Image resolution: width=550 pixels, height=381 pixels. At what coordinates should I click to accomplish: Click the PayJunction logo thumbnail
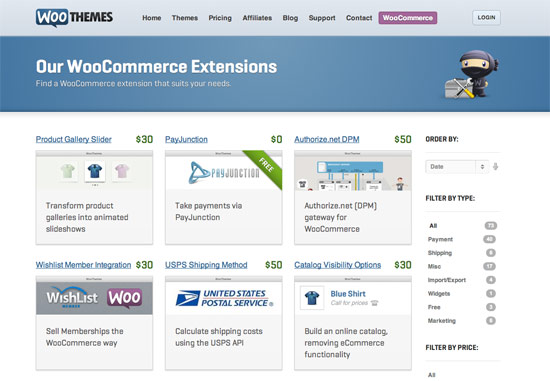[224, 172]
